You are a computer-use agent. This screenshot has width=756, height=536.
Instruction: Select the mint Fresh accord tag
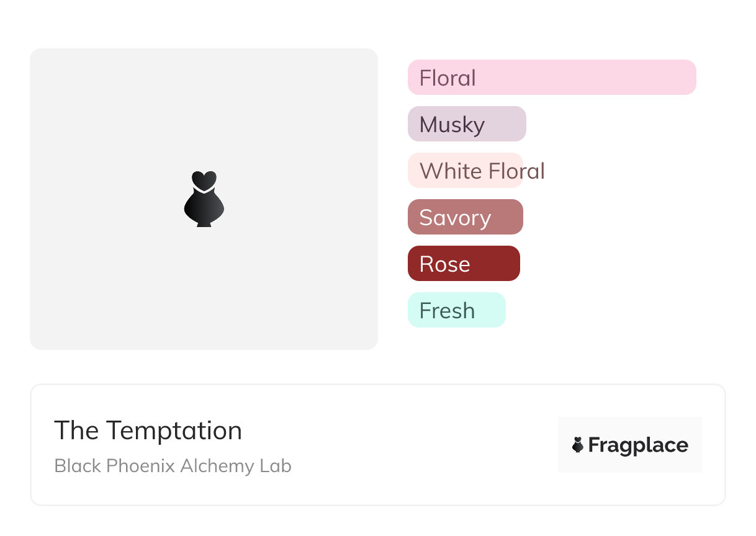457,310
